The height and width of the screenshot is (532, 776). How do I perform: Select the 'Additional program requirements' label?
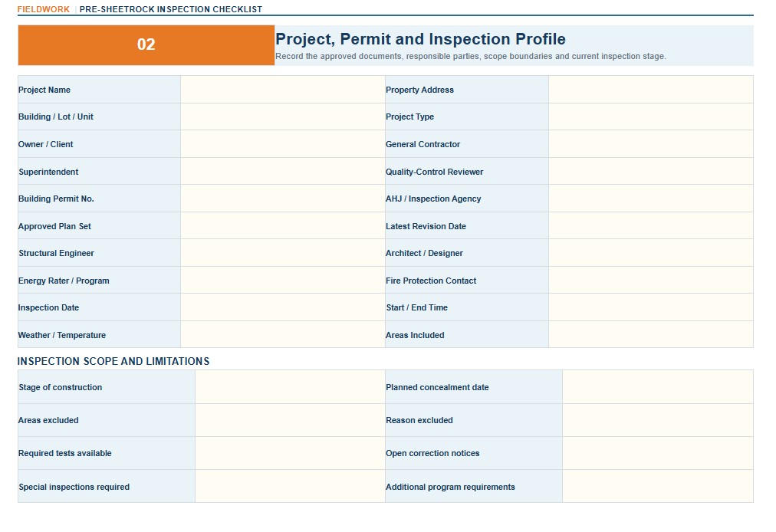tap(450, 487)
